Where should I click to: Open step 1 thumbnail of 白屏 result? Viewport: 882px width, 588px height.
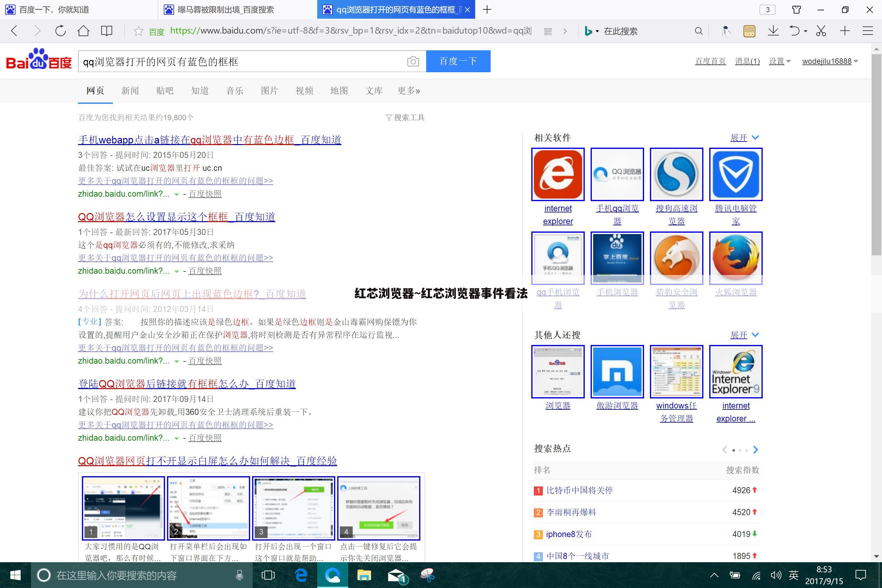123,508
